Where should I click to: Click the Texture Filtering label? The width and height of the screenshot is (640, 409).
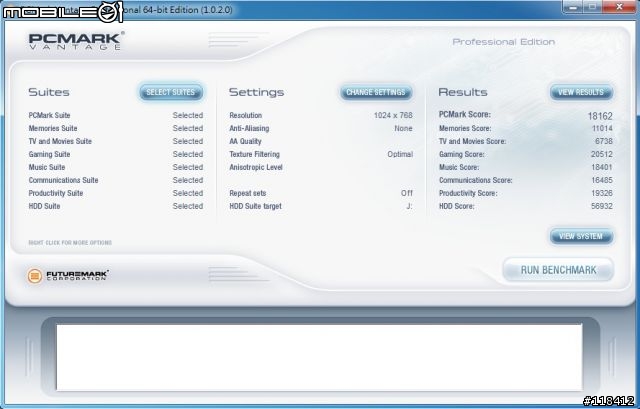254,154
